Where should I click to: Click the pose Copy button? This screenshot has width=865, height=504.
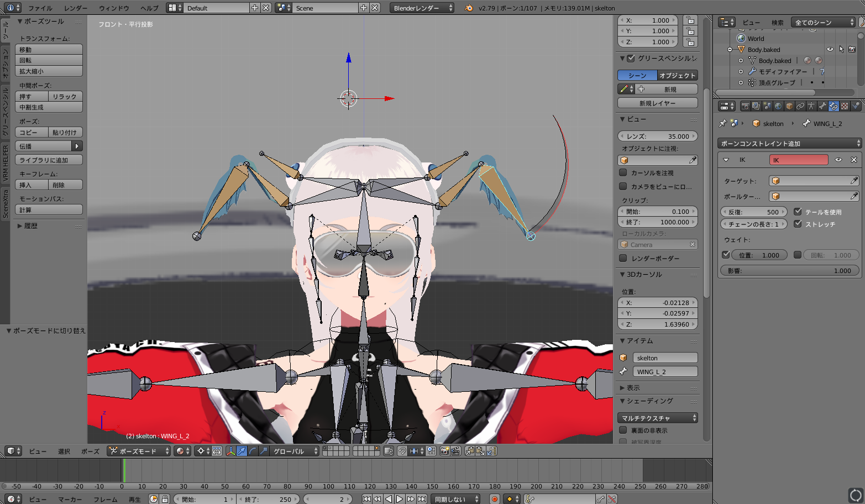[32, 132]
